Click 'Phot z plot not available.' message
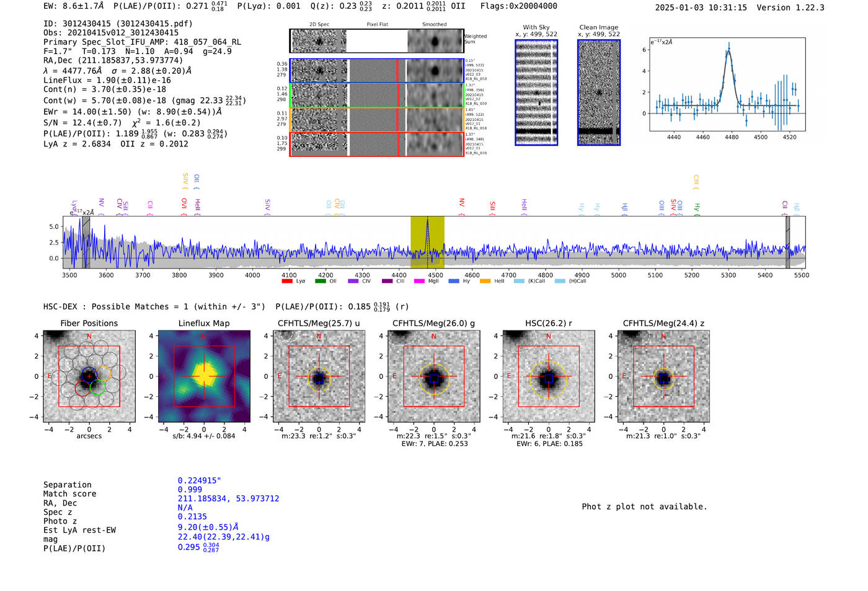Image resolution: width=868 pixels, height=591 pixels. (x=644, y=507)
